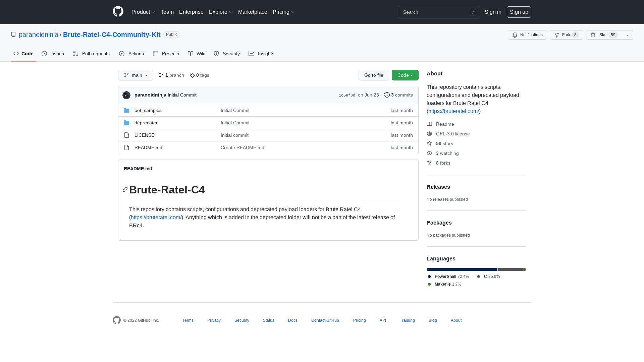Click the PowerShell segment of the language bar
The width and height of the screenshot is (644, 362).
coord(462,269)
